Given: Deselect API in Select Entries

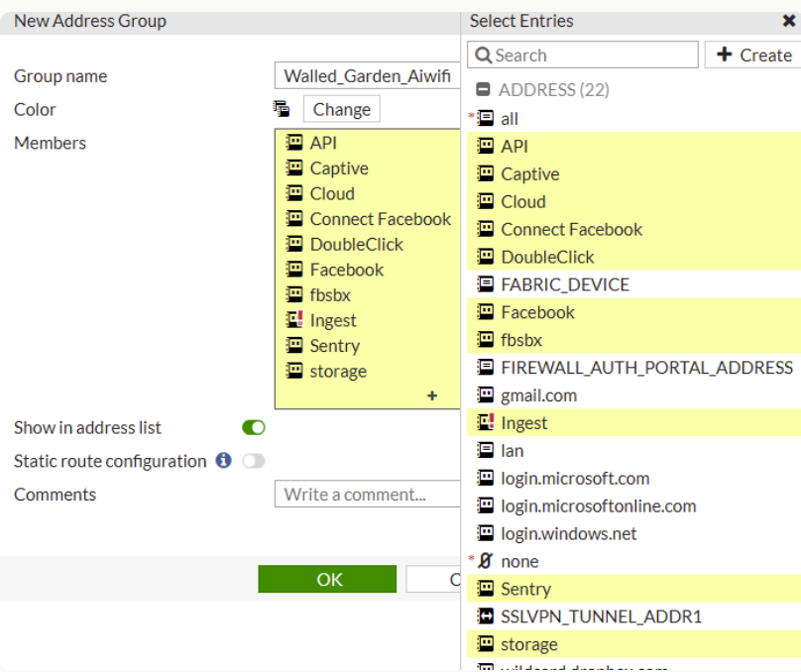Looking at the screenshot, I should click(633, 146).
